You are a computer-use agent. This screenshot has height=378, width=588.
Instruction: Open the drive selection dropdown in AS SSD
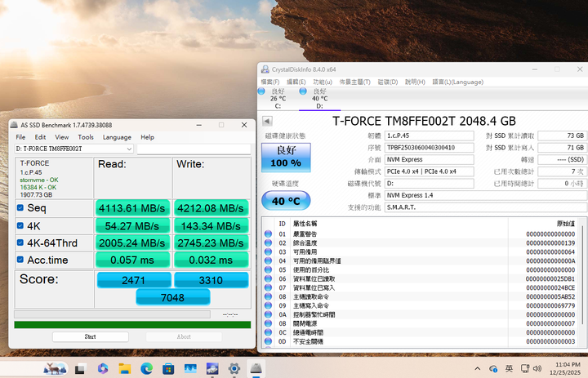click(129, 149)
